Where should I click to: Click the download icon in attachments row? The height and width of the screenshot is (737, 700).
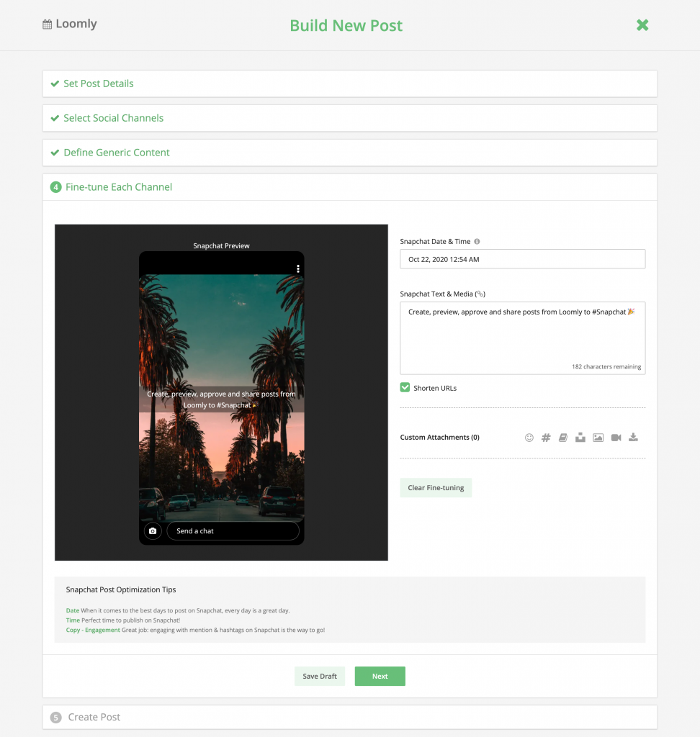coord(634,438)
